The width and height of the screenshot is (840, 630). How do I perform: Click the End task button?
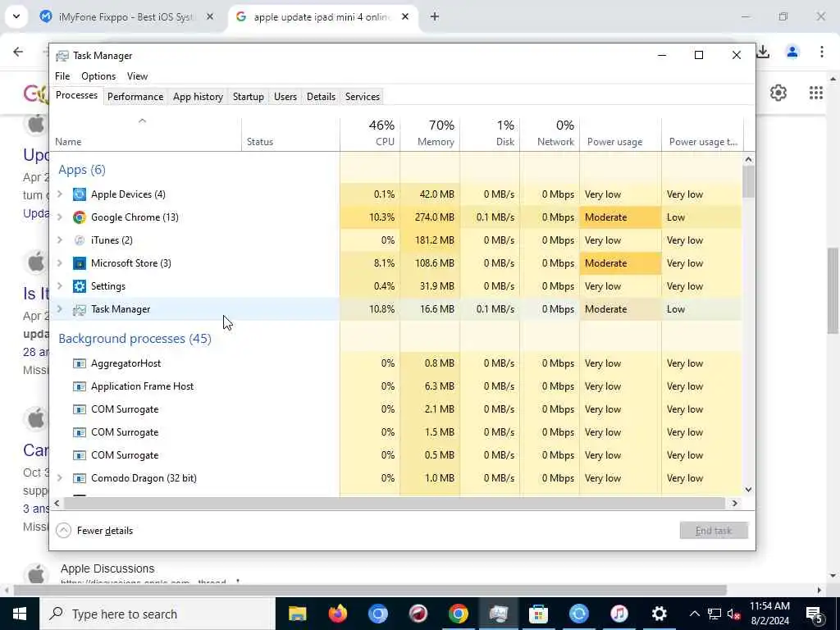714,531
